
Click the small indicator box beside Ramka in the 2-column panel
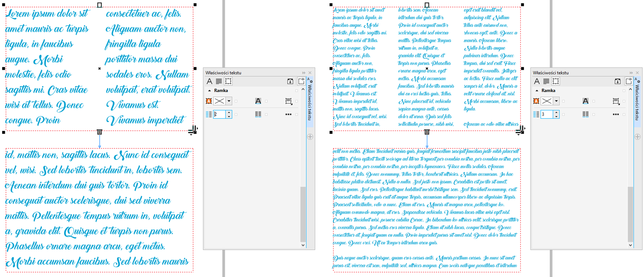click(297, 91)
